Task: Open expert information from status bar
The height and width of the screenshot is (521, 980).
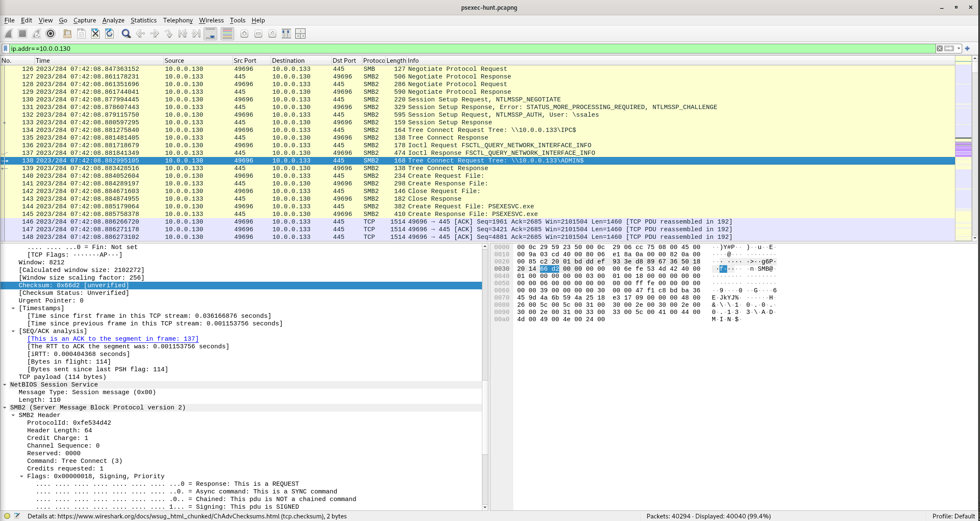Action: [7, 516]
